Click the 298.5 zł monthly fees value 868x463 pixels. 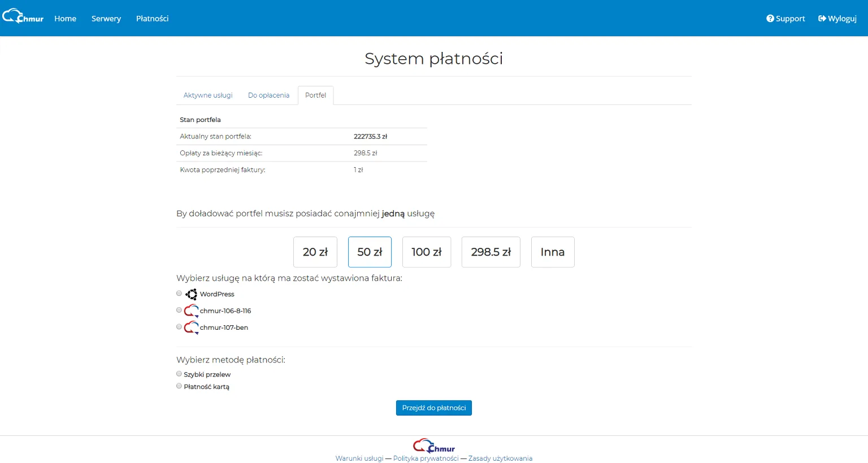pyautogui.click(x=366, y=153)
